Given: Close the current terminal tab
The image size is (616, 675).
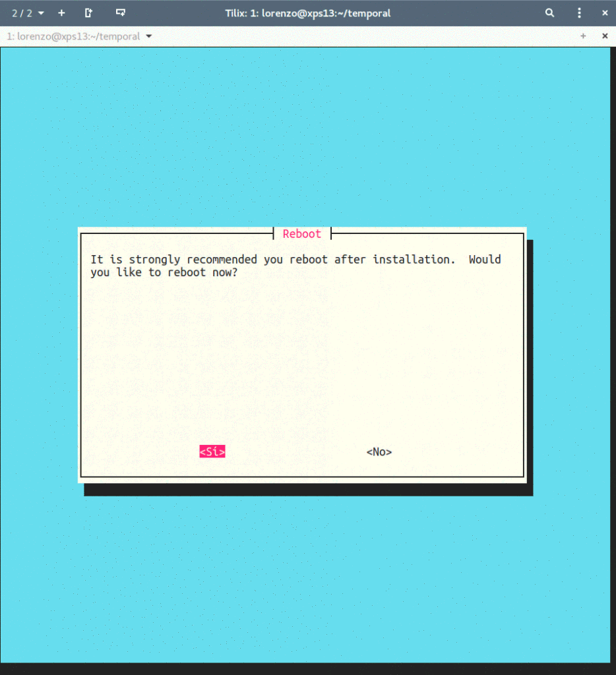Looking at the screenshot, I should pyautogui.click(x=605, y=36).
